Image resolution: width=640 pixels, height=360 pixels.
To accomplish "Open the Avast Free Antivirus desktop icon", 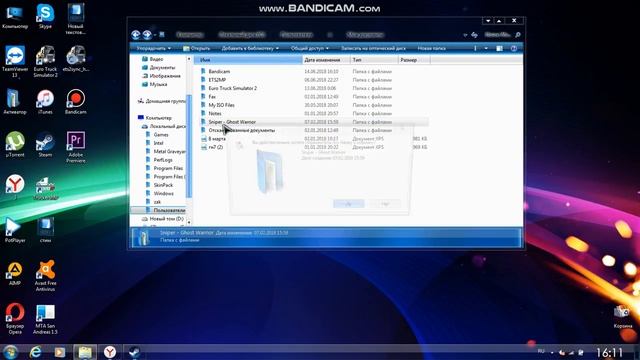I will tap(45, 276).
